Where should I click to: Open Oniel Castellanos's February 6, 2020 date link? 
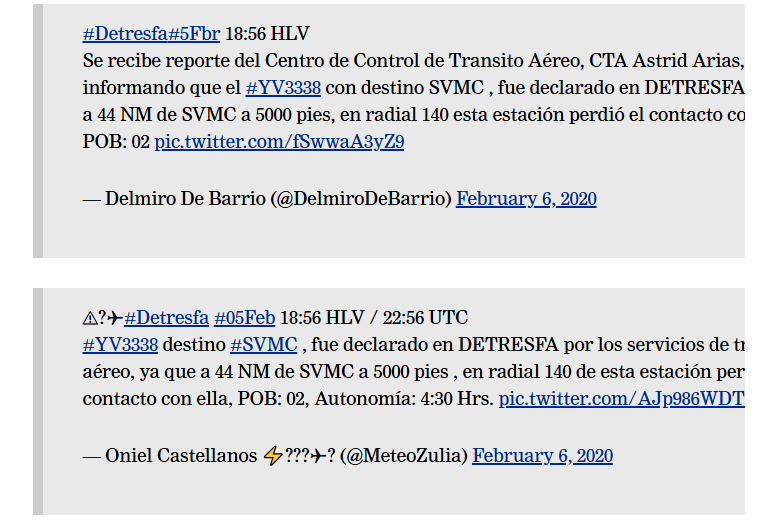click(x=542, y=456)
